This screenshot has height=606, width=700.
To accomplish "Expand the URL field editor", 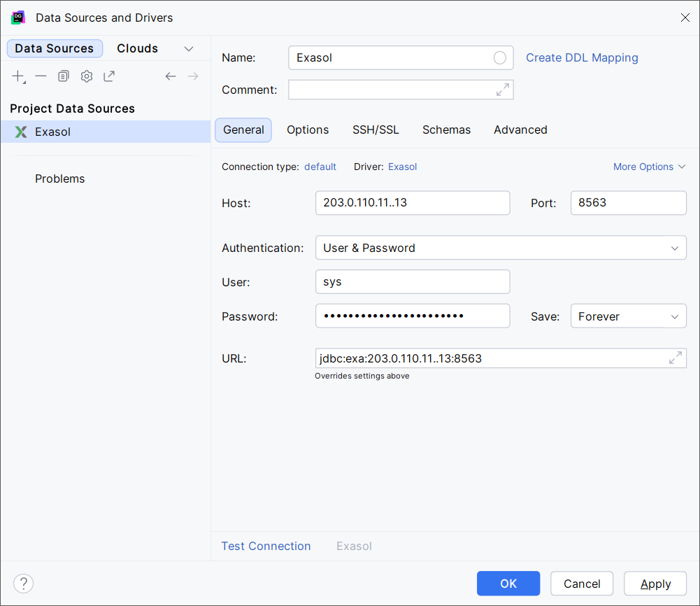I will 676,358.
